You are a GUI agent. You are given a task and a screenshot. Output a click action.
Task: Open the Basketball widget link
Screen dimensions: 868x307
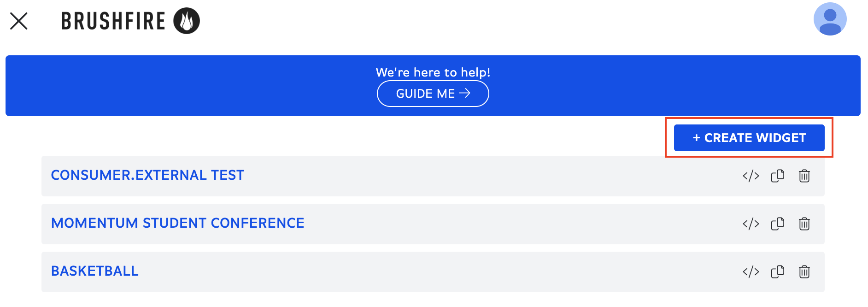(94, 271)
